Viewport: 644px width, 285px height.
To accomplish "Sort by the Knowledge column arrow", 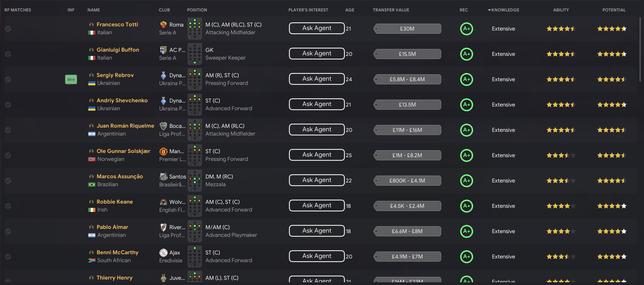I will (489, 10).
